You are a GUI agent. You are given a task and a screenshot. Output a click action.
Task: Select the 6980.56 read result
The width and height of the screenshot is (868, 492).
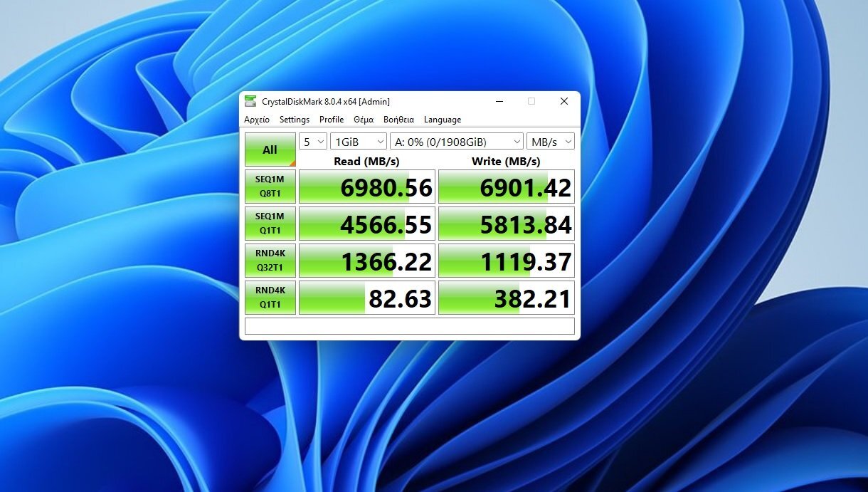[x=367, y=187]
